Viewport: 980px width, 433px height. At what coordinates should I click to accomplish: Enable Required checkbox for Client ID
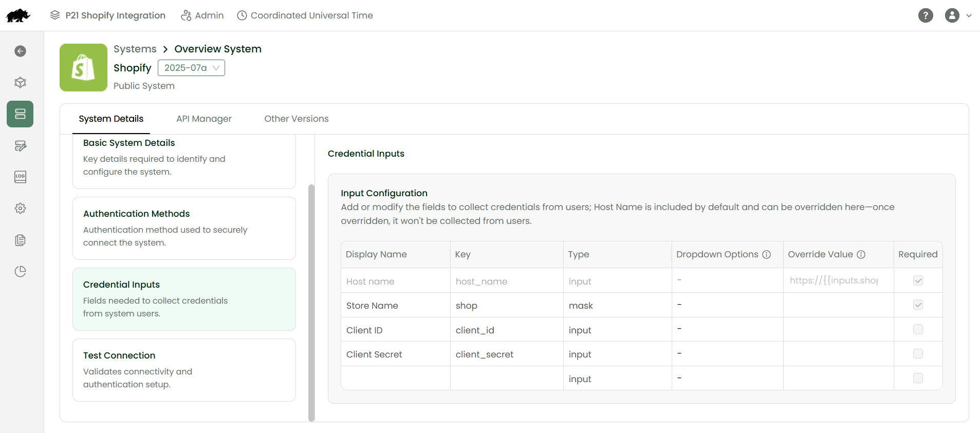(x=918, y=329)
